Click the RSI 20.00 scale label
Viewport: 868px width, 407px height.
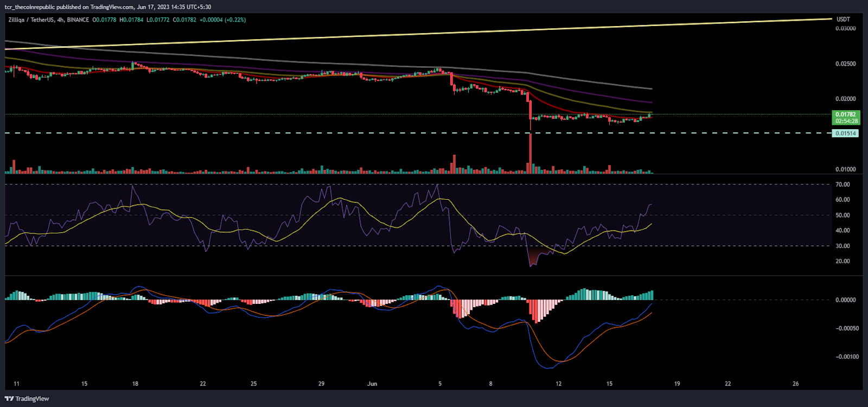click(843, 261)
